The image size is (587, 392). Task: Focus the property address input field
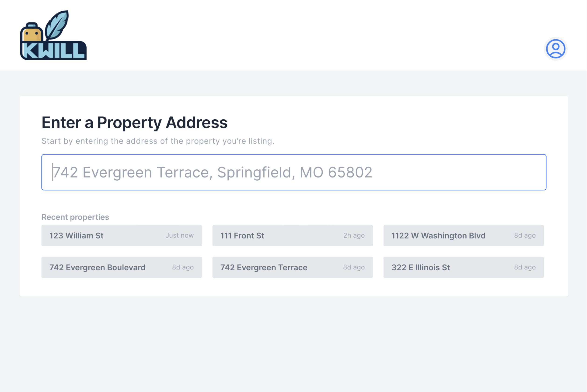click(294, 172)
